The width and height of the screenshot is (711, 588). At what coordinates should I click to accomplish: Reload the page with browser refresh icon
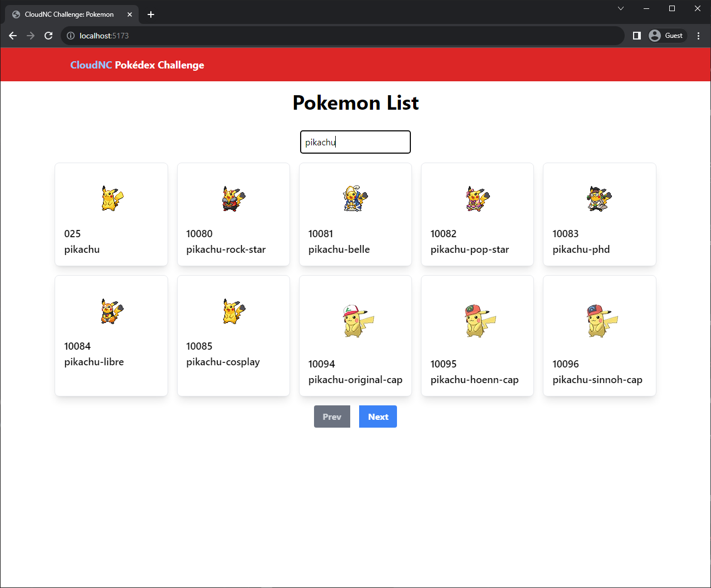[x=48, y=36]
